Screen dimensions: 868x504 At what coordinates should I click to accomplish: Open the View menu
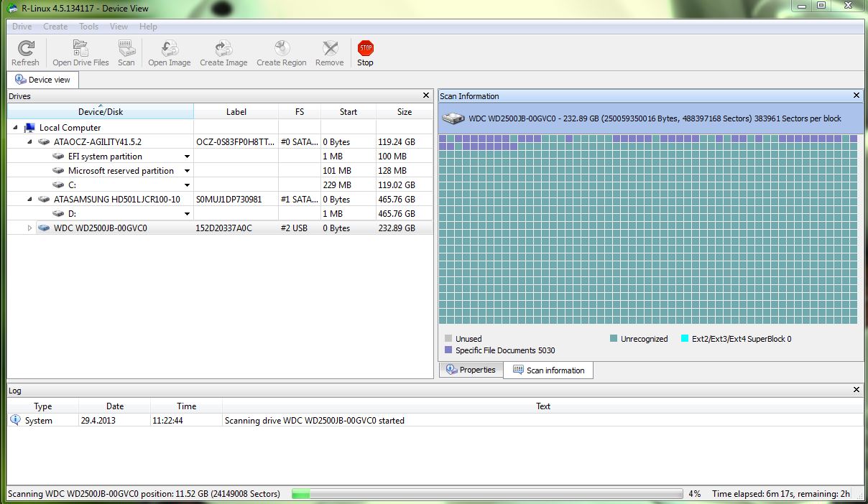tap(119, 27)
